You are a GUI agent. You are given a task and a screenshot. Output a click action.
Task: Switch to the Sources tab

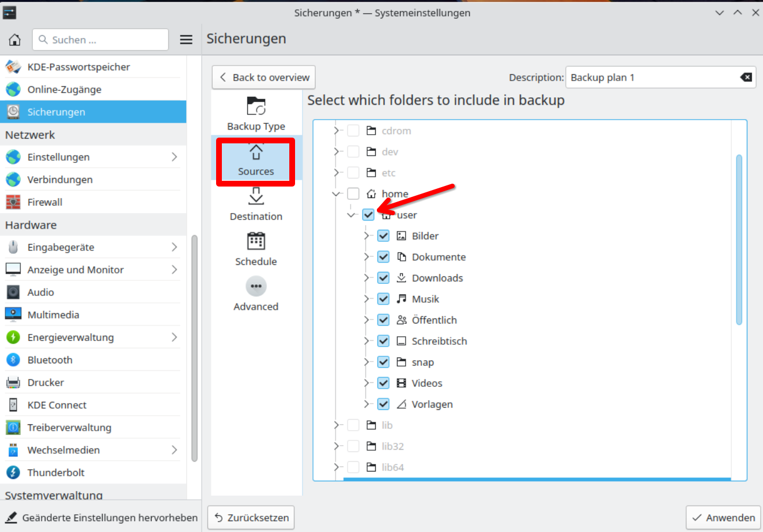point(256,161)
